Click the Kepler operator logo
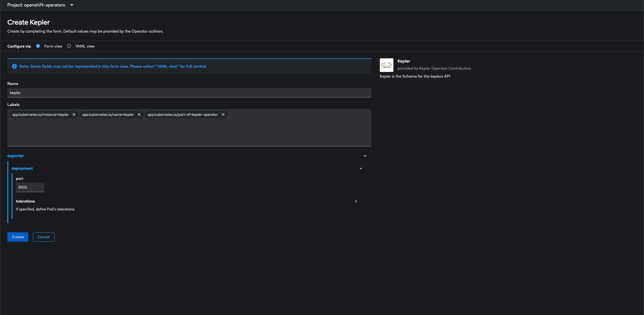 (386, 65)
